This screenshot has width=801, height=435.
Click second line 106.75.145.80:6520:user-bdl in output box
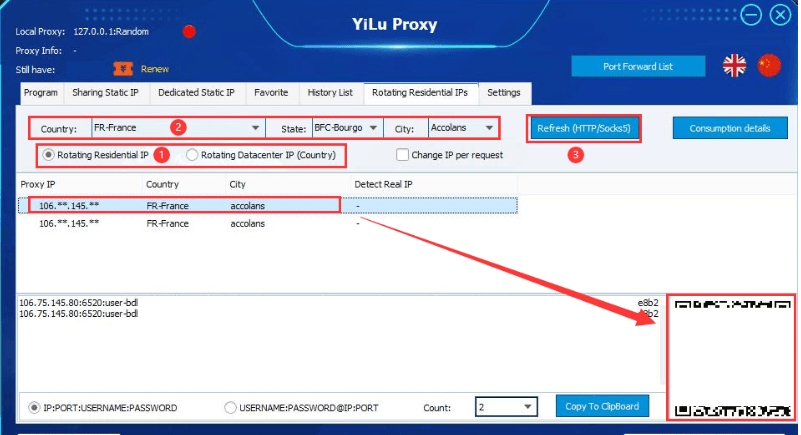point(78,313)
